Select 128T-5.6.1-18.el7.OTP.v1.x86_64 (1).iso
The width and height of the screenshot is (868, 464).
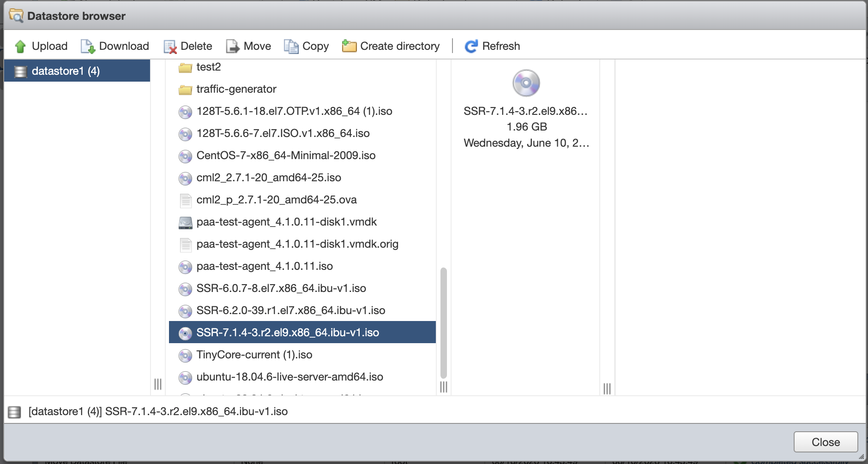pos(294,111)
